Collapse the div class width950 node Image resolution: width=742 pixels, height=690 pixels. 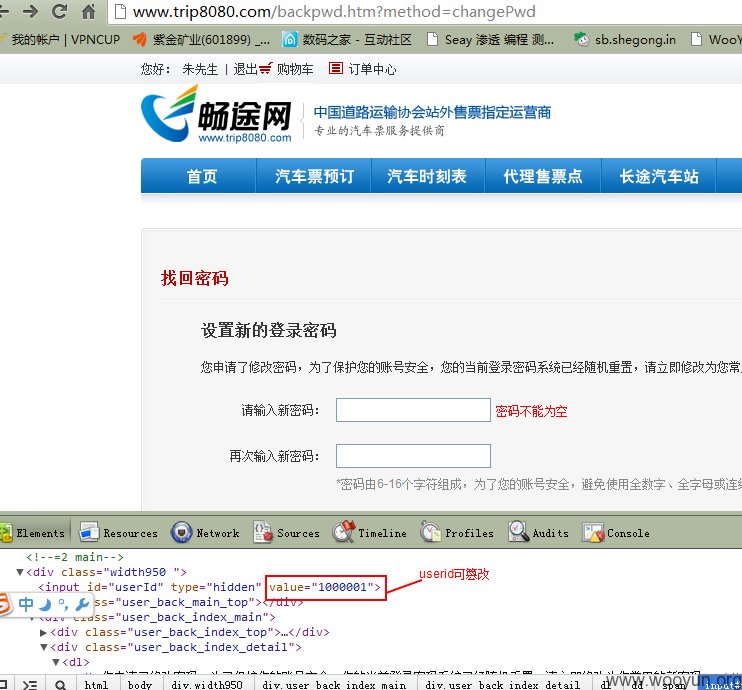point(20,572)
